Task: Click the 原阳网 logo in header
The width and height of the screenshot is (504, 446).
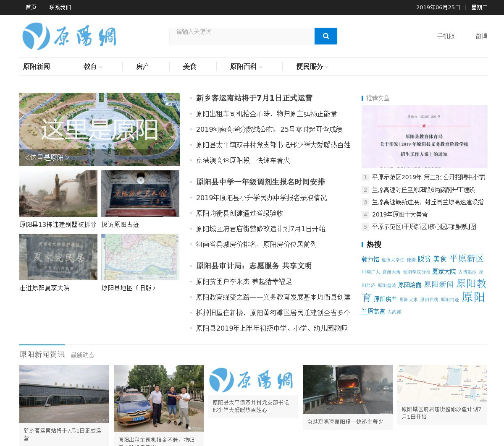Action: point(69,37)
